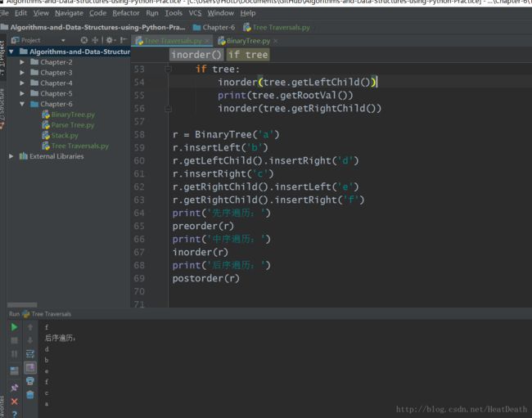Screen dimensions: 532x418
Task: Click the fold end marker on line 56
Action: point(168,109)
